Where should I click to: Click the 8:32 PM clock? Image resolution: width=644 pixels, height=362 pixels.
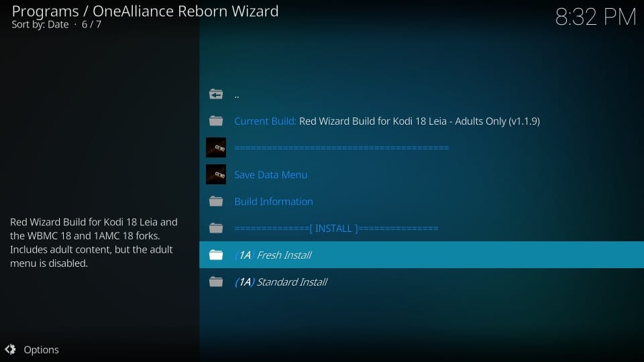tap(596, 17)
